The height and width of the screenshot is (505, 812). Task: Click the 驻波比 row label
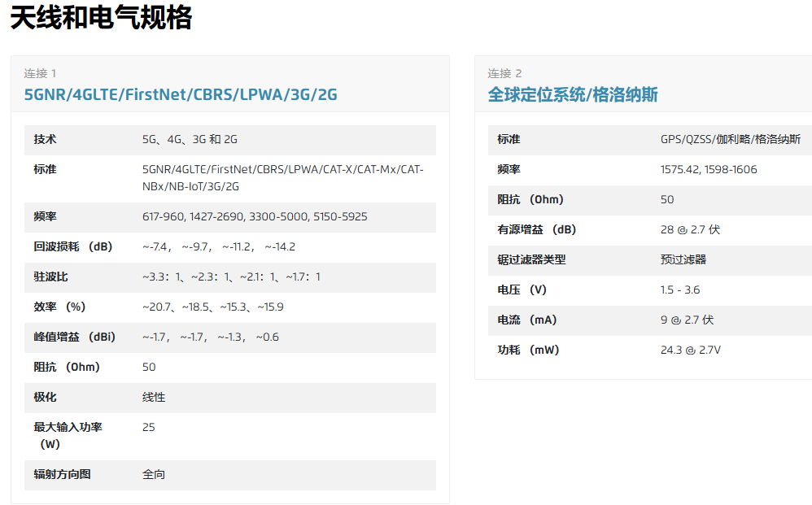(50, 276)
